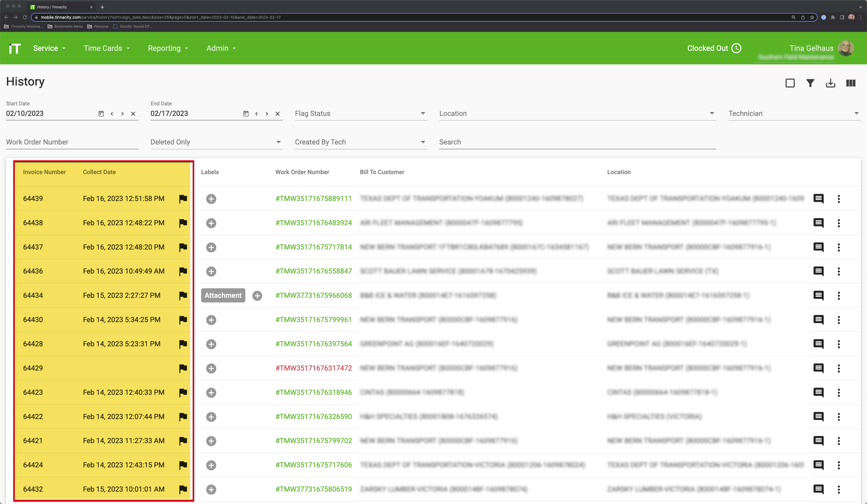Toggle flag on invoice 64436
This screenshot has width=867, height=504.
(x=183, y=271)
